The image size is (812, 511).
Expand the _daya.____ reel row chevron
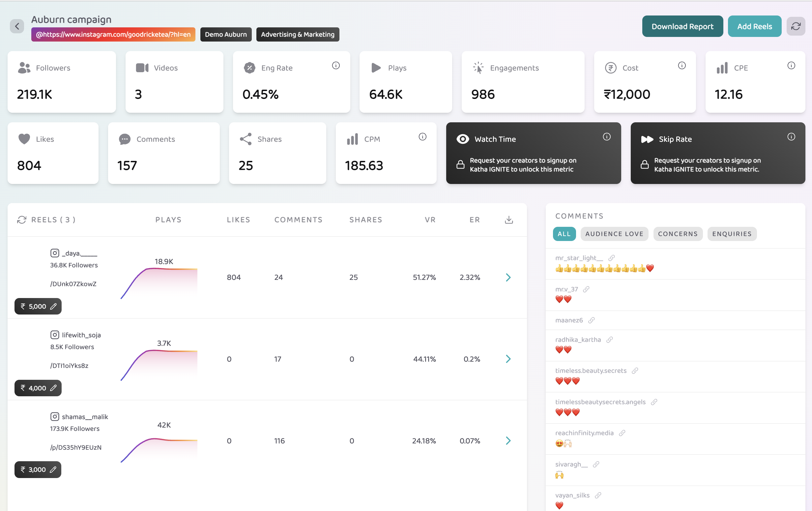point(508,277)
